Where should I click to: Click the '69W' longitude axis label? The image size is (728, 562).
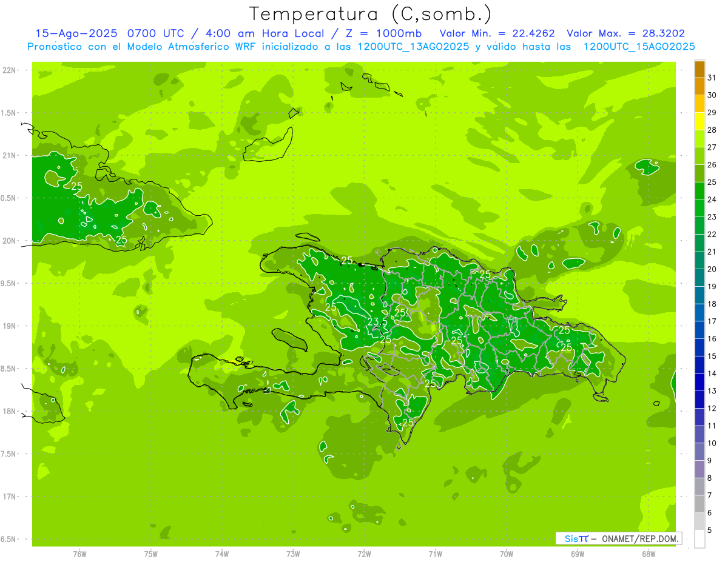(578, 554)
